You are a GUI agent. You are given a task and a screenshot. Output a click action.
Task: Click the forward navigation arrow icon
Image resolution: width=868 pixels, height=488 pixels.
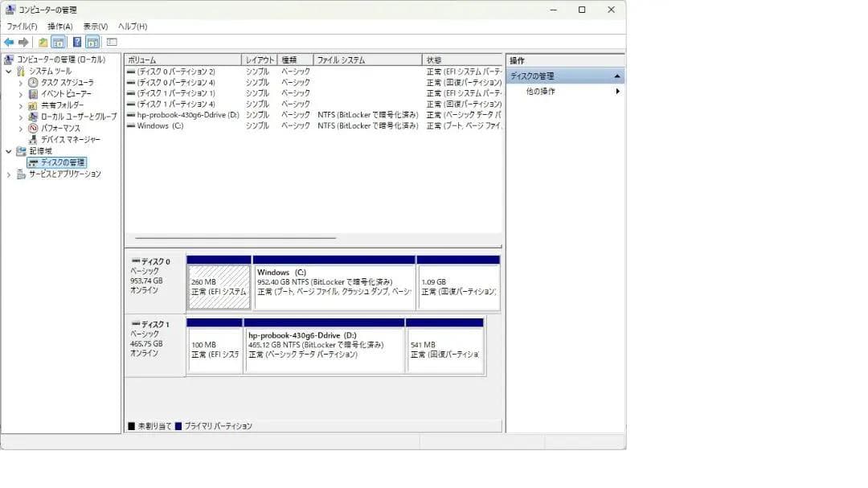pos(23,40)
